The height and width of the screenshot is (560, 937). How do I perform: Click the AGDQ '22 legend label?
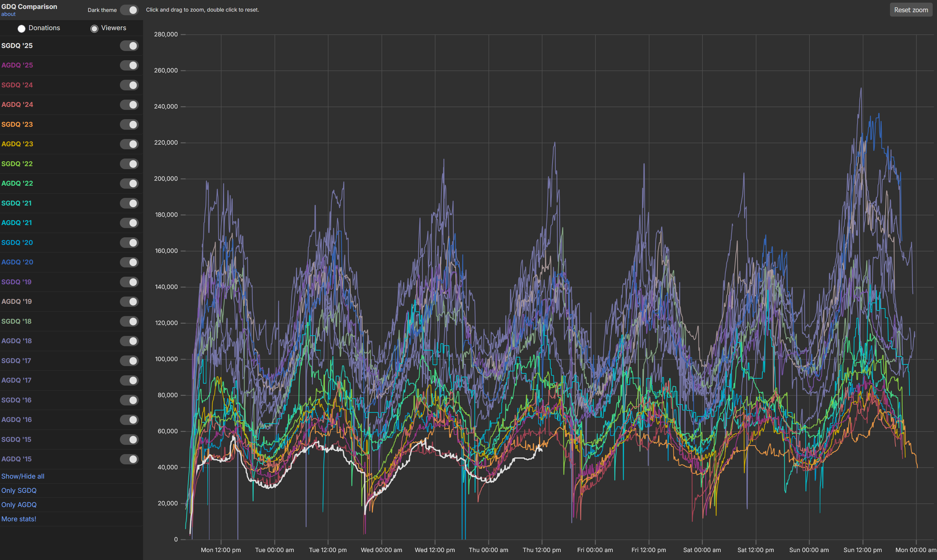tap(17, 183)
